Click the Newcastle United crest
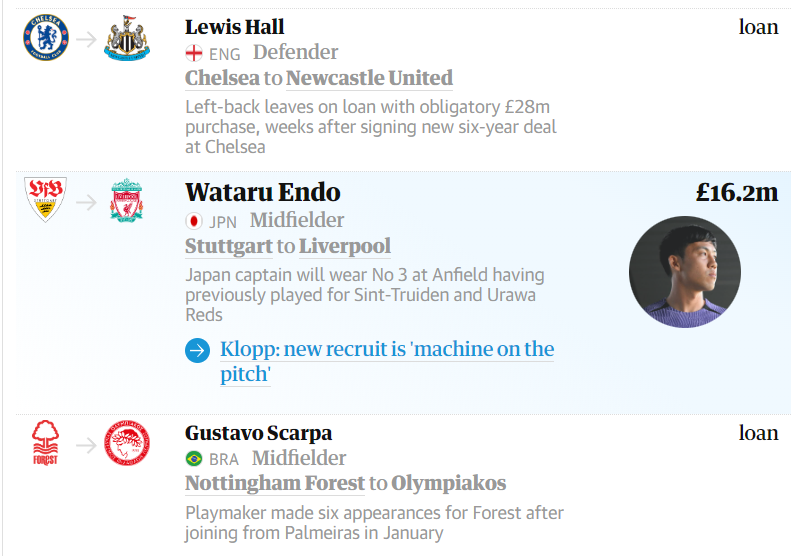The image size is (798, 556). (127, 38)
